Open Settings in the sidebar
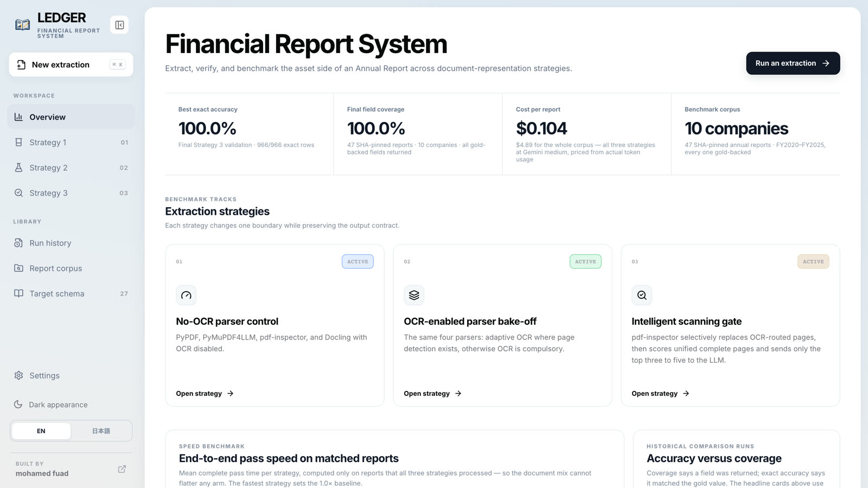 coord(71,375)
